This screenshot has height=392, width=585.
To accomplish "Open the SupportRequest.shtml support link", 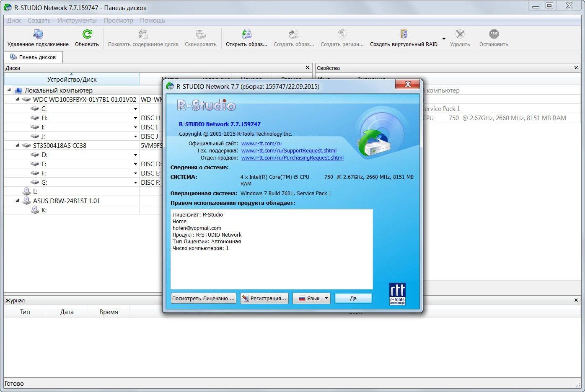I will 289,150.
